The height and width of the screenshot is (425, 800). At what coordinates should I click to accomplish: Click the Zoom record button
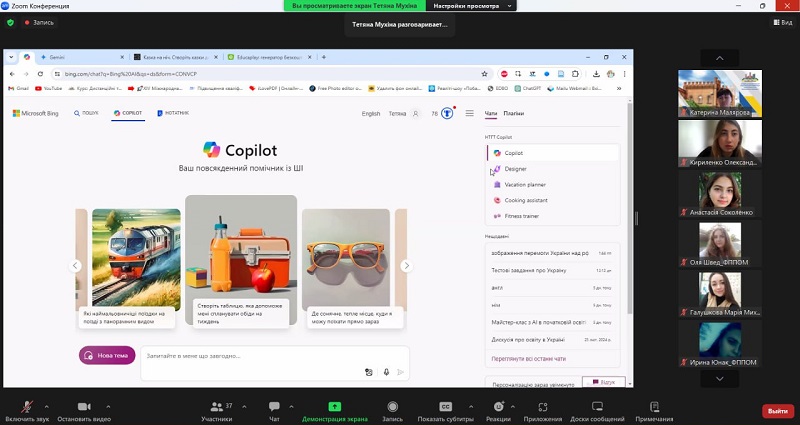(x=392, y=411)
